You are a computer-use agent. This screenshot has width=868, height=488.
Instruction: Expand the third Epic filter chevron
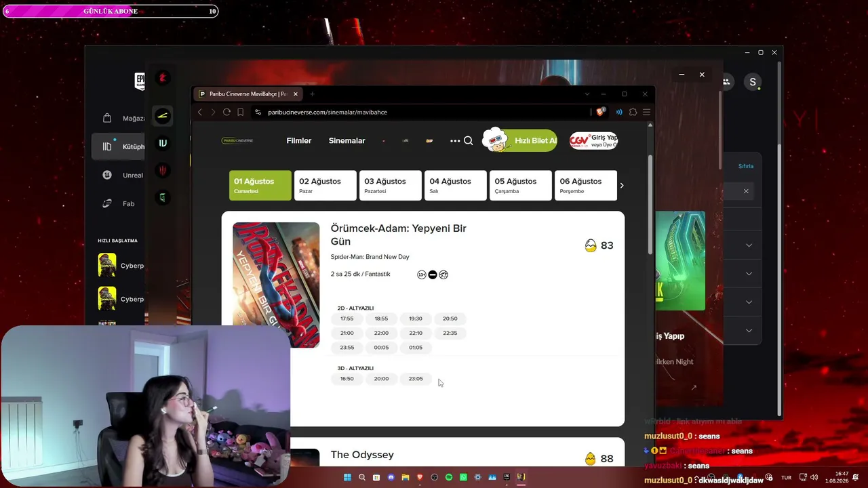click(749, 302)
